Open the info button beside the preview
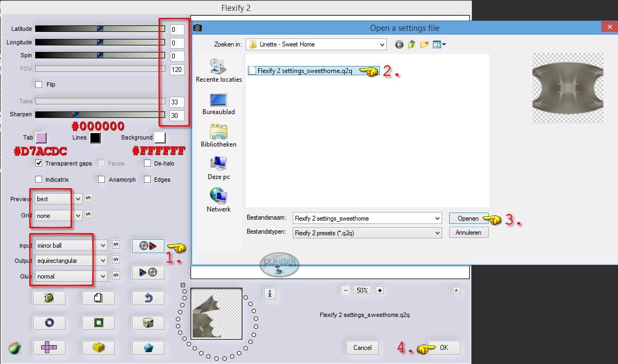 tap(269, 294)
